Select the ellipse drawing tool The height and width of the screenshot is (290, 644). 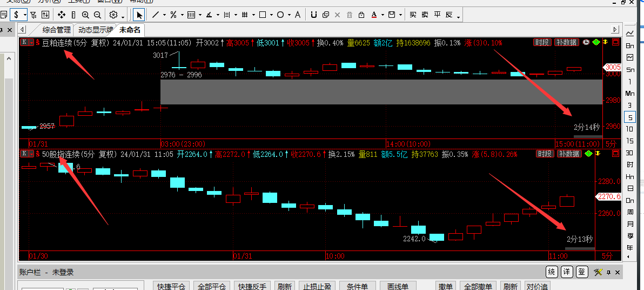point(280,15)
